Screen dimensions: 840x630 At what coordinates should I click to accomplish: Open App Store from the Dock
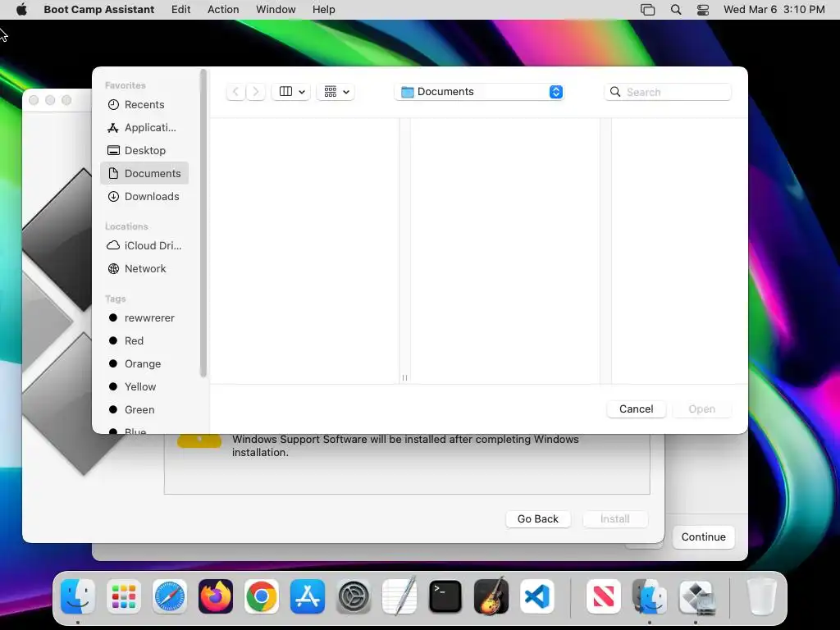(x=308, y=596)
